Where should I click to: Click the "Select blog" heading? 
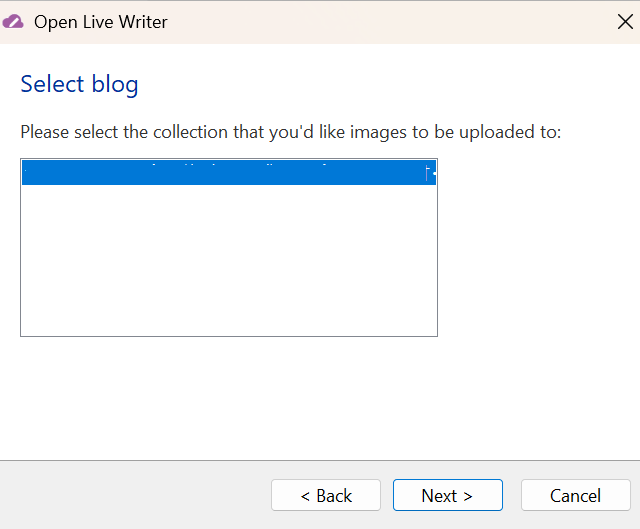coord(79,84)
